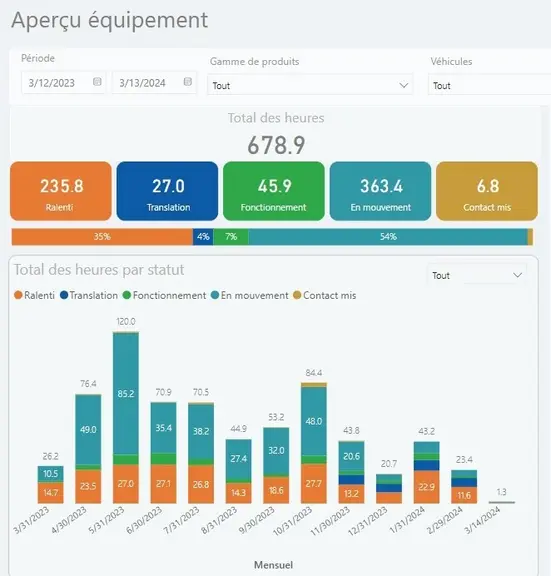Select the green Fonctionnement 45.9 card
This screenshot has height=576, width=551.
tap(274, 191)
